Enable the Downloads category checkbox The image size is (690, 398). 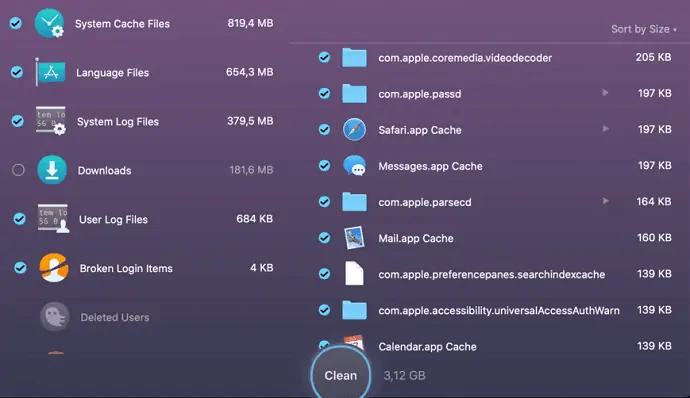click(18, 170)
